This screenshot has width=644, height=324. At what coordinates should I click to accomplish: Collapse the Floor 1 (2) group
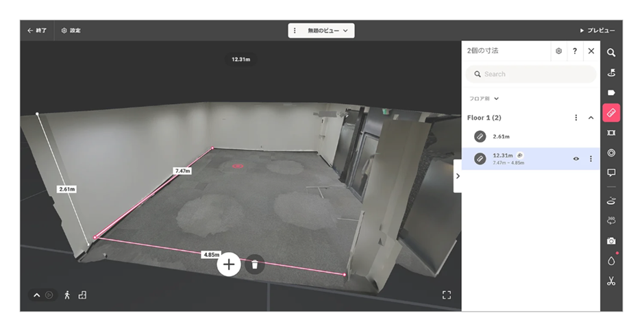(591, 118)
